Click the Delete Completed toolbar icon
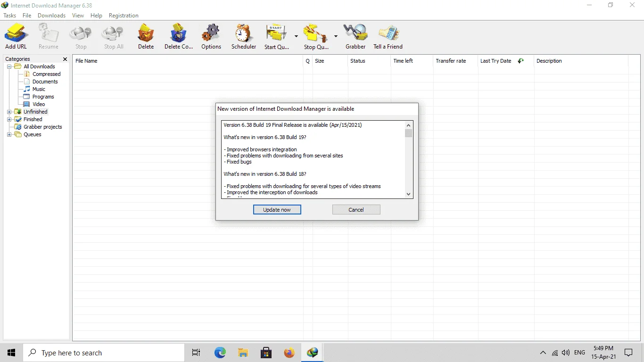 179,36
